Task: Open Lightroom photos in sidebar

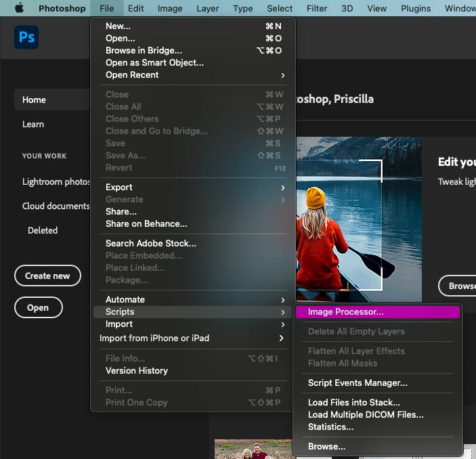Action: click(x=56, y=181)
